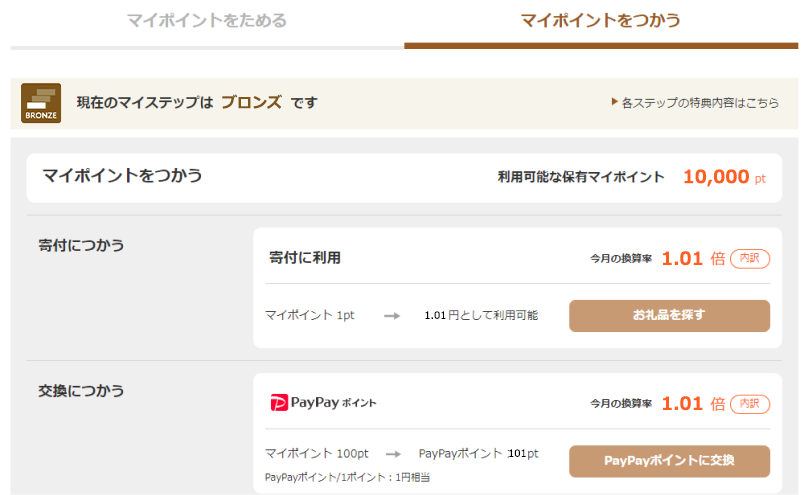Image resolution: width=808 pixels, height=495 pixels.
Task: Click the 10,000 pt balance value
Action: click(724, 177)
